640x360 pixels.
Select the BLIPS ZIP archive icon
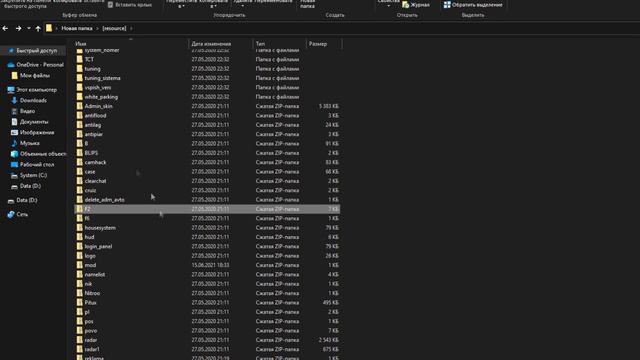click(80, 153)
